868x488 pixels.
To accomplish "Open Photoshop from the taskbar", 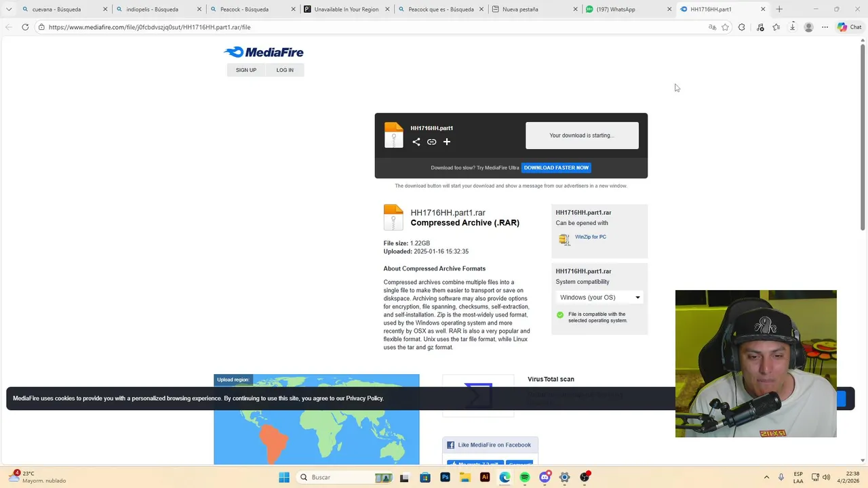I will pyautogui.click(x=445, y=477).
